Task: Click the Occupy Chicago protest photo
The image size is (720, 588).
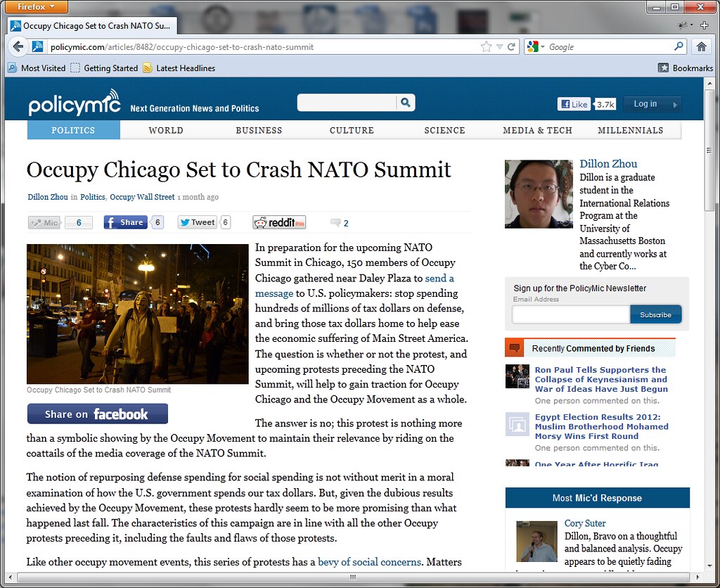Action: pos(137,314)
